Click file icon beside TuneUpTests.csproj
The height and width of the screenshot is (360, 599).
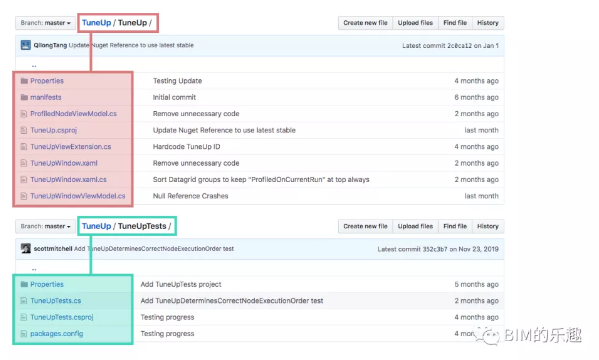[24, 317]
